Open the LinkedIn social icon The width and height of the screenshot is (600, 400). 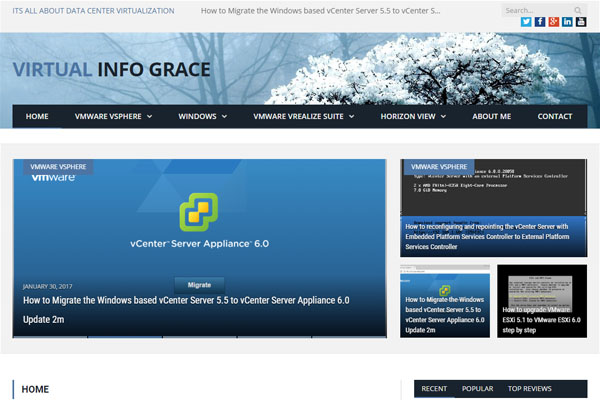point(567,22)
